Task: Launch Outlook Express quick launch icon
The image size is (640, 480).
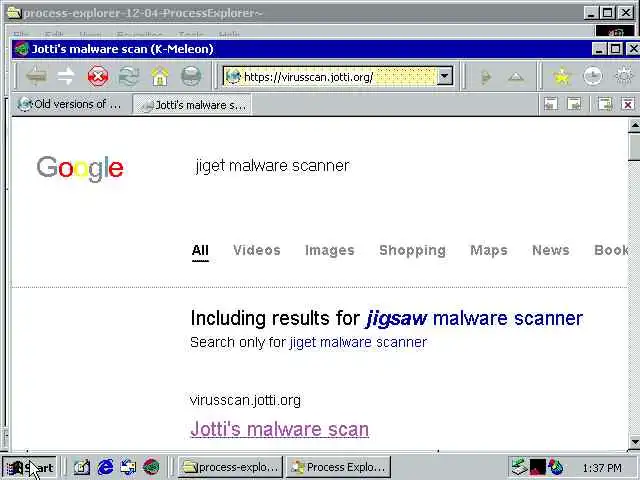Action: click(x=128, y=467)
